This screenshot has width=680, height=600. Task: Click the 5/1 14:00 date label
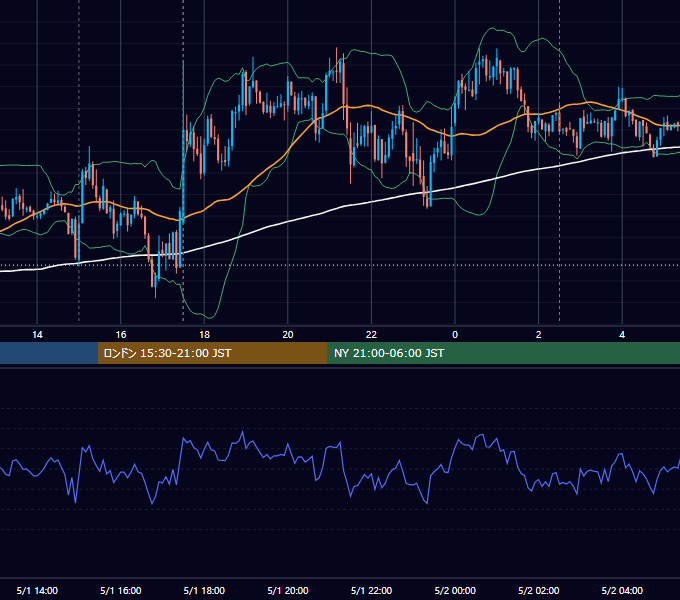point(37,590)
